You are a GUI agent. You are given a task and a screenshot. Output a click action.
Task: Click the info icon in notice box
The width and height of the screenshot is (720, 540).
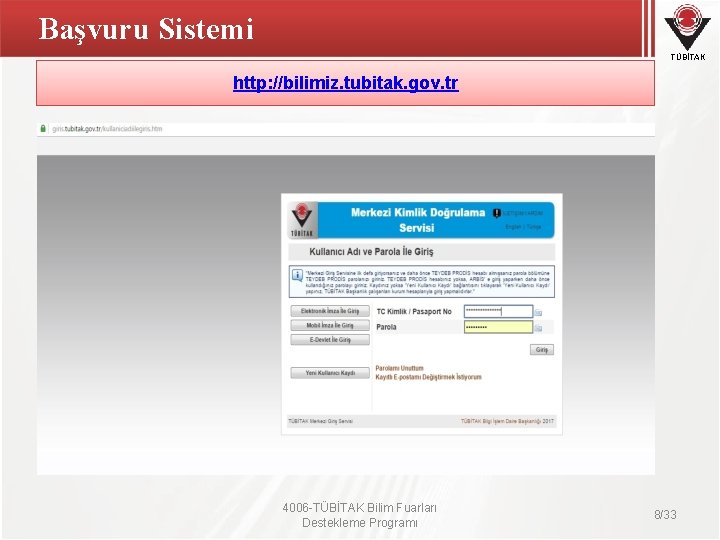[x=298, y=276]
